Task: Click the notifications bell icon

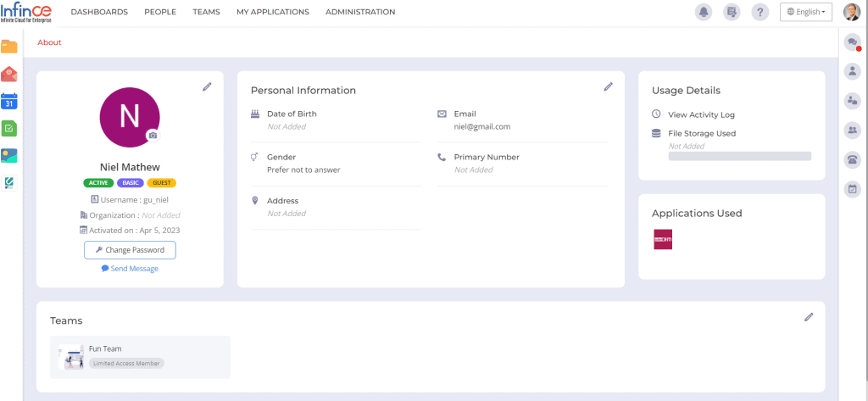Action: pyautogui.click(x=704, y=12)
